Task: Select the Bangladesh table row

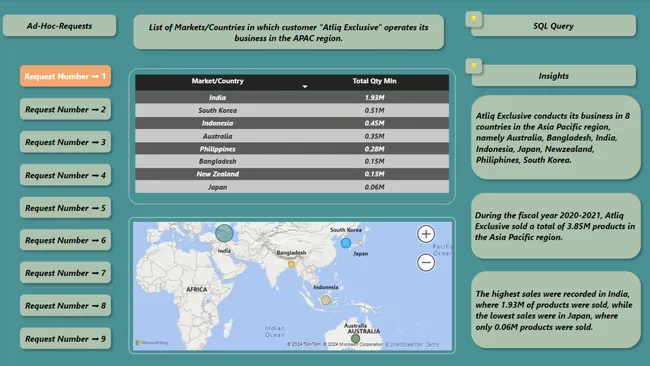Action: point(292,161)
